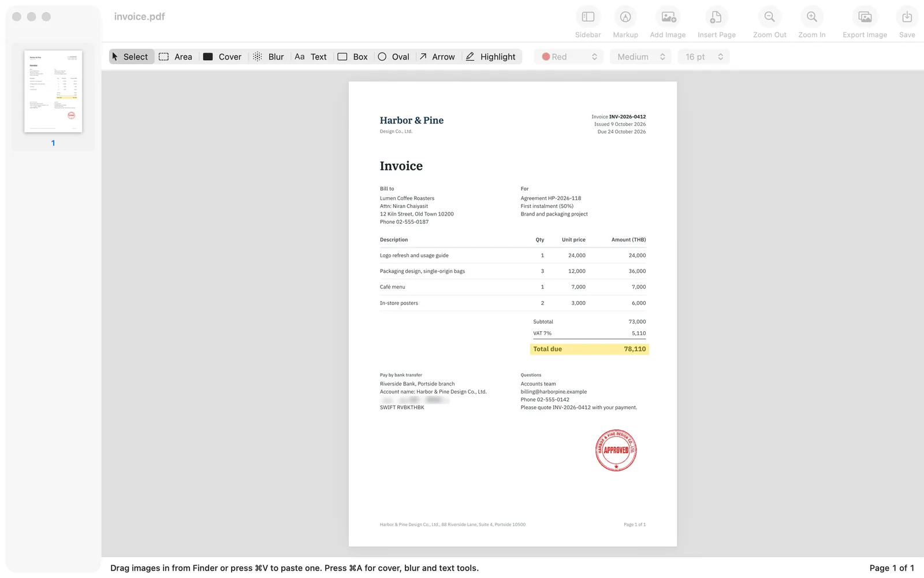
Task: Select page 1 thumbnail in sidebar
Action: click(x=53, y=91)
